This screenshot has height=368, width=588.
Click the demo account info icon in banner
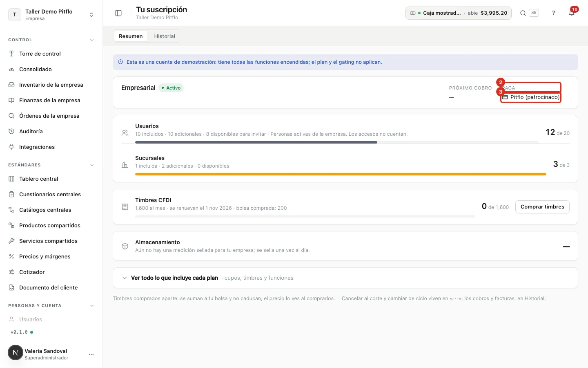[120, 62]
